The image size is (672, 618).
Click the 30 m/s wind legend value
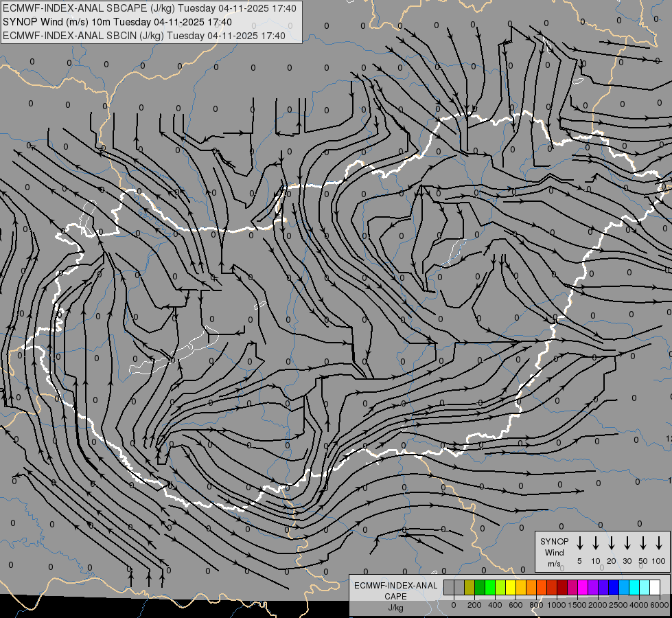pyautogui.click(x=627, y=561)
